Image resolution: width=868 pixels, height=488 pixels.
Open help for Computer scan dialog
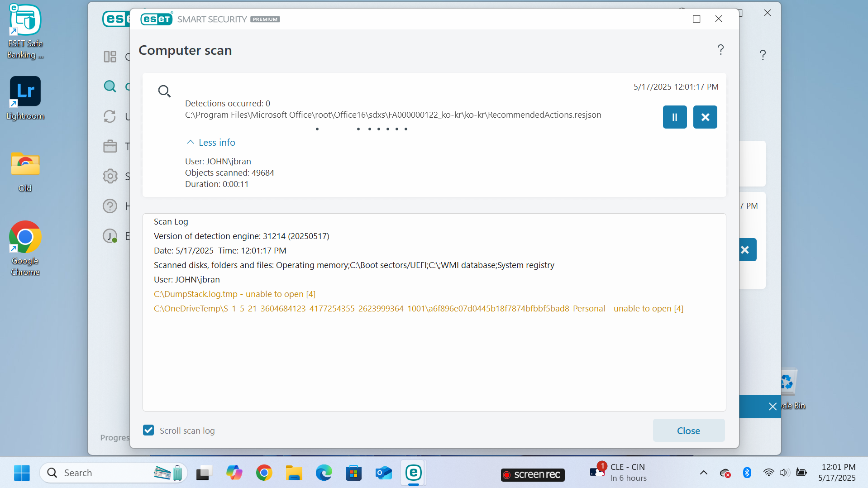720,50
